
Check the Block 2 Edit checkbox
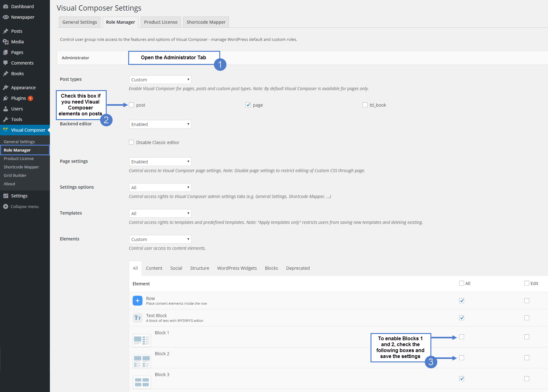pyautogui.click(x=527, y=358)
